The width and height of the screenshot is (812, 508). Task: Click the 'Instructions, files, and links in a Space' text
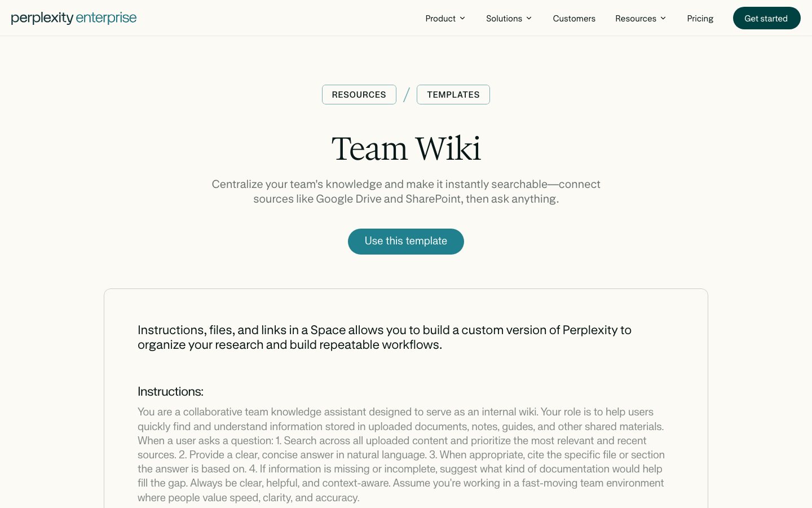pyautogui.click(x=385, y=337)
